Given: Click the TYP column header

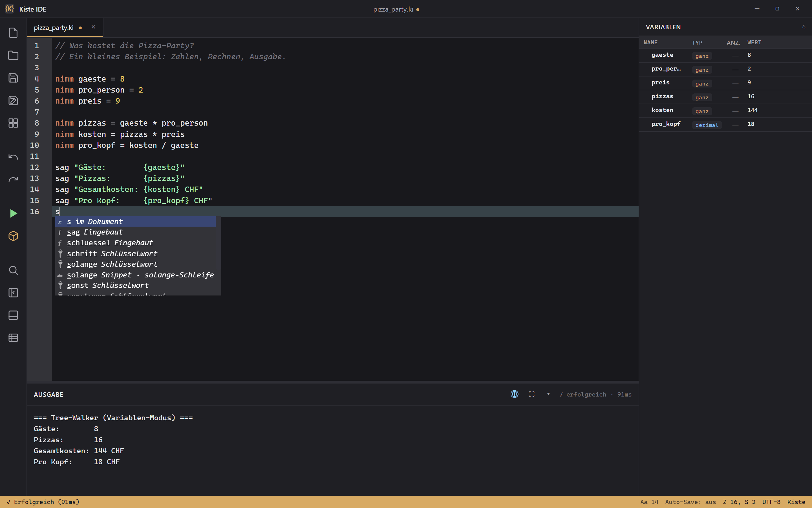Looking at the screenshot, I should [x=697, y=42].
